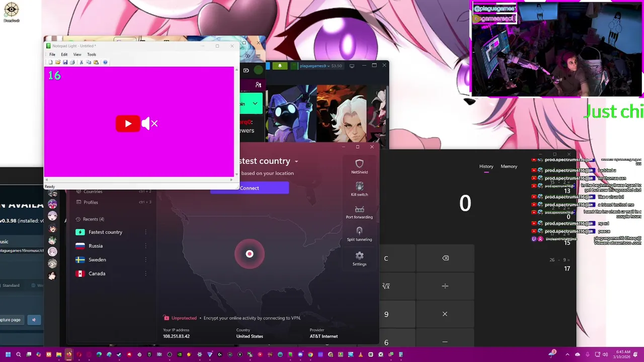Click the 9 key in Calculator
This screenshot has height=362, width=644.
(x=386, y=314)
